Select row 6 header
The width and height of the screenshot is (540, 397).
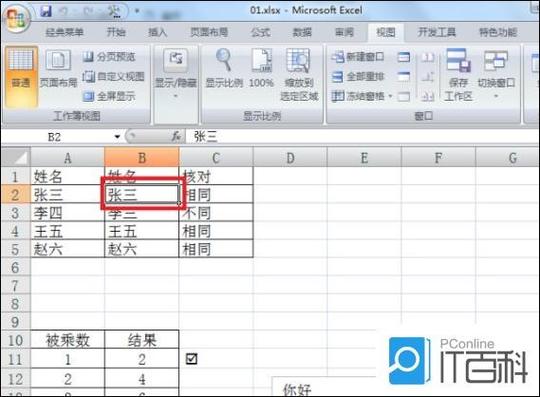tap(16, 267)
